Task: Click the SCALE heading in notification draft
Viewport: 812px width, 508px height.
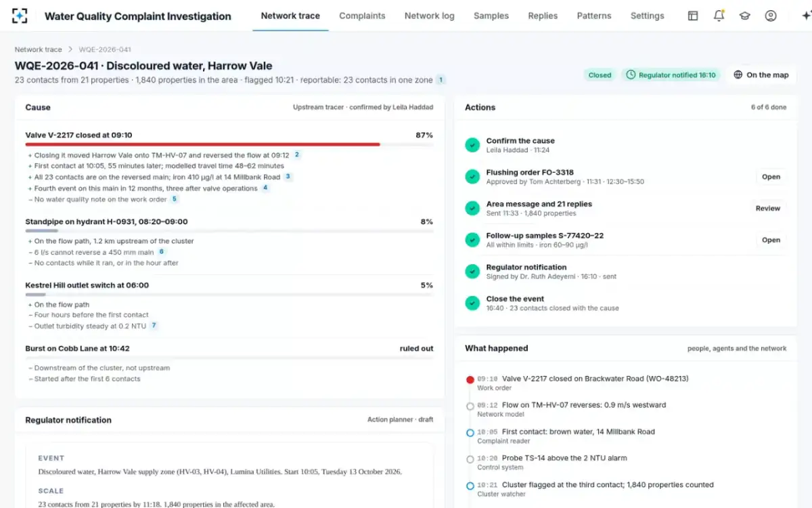Action: click(x=51, y=490)
